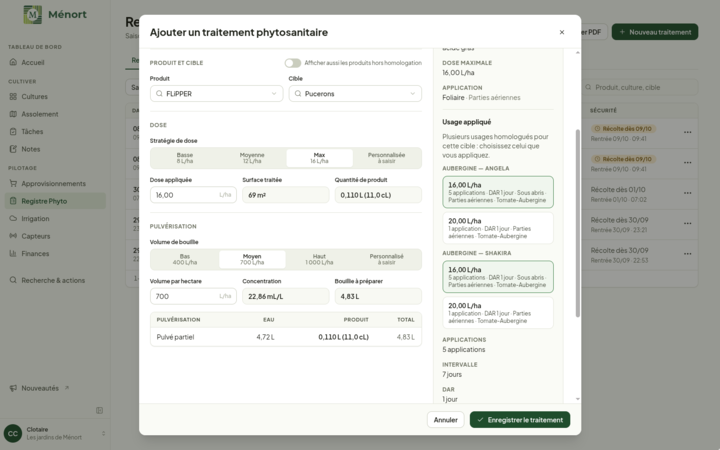Click the dialog's vertical scrollbar thumb
Screen dimensions: 720x450
tap(578, 223)
